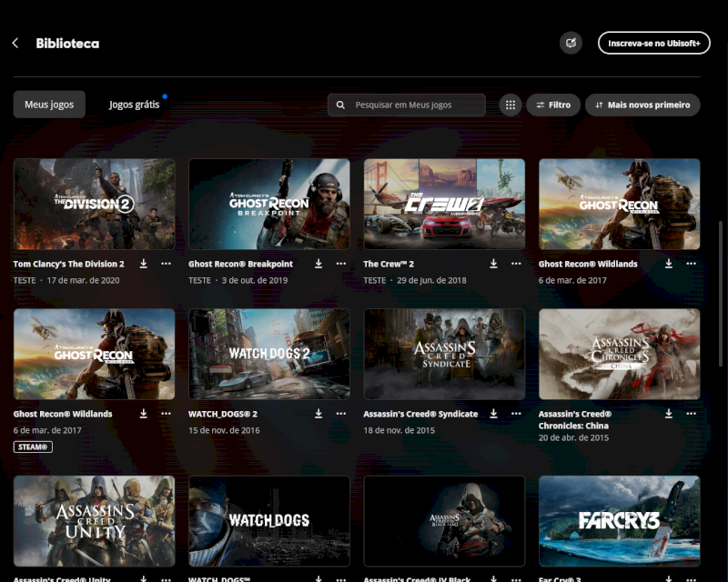Open Watch Dogs 2 cover thumbnail
This screenshot has width=728, height=582.
[269, 354]
